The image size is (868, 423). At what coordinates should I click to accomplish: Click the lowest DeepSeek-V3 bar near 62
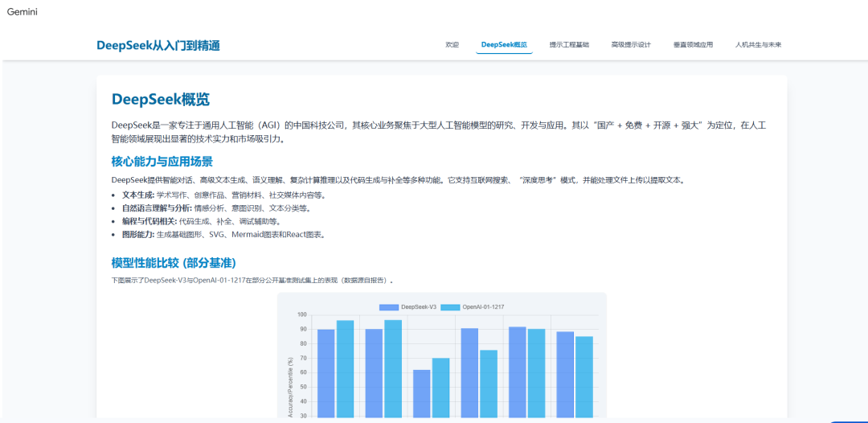coord(422,392)
